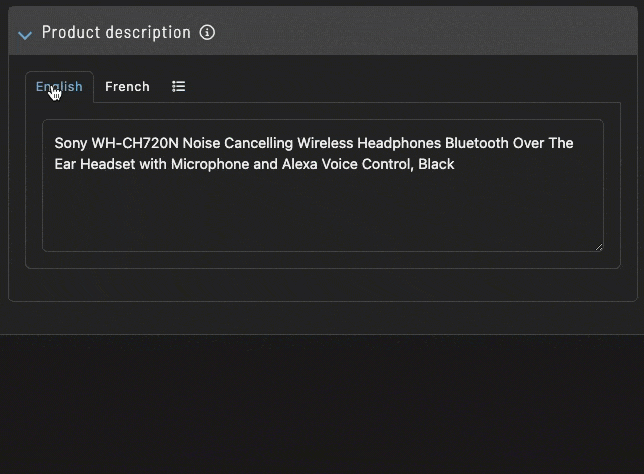Click the info icon beside Product description

207,32
